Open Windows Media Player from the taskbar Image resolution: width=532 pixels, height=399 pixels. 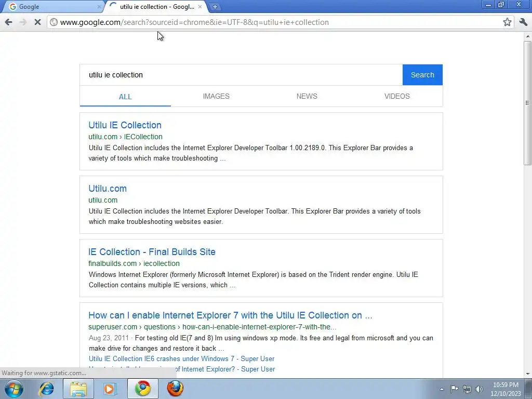110,389
